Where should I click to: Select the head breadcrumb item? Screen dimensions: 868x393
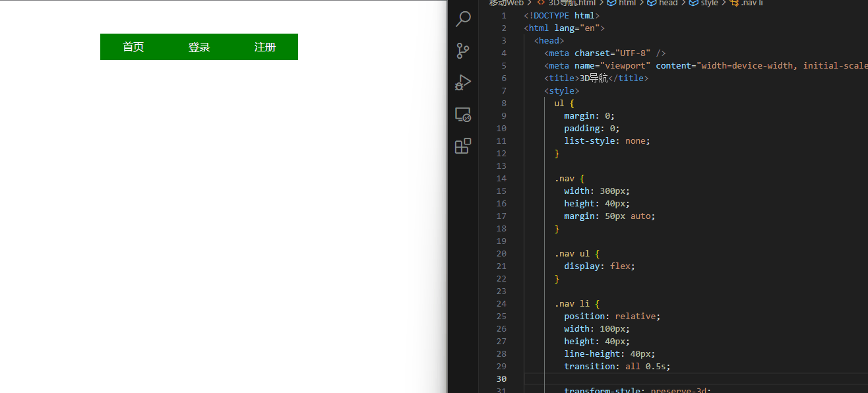click(x=667, y=3)
